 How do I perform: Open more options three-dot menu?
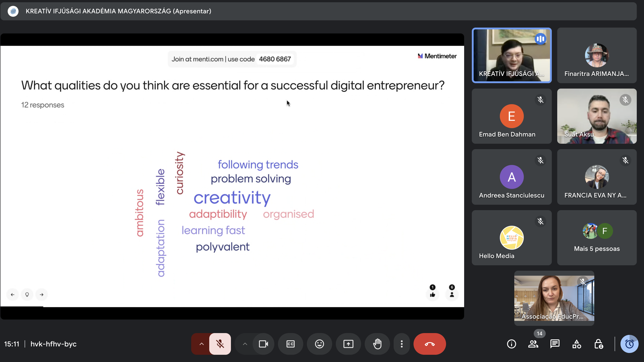click(402, 344)
